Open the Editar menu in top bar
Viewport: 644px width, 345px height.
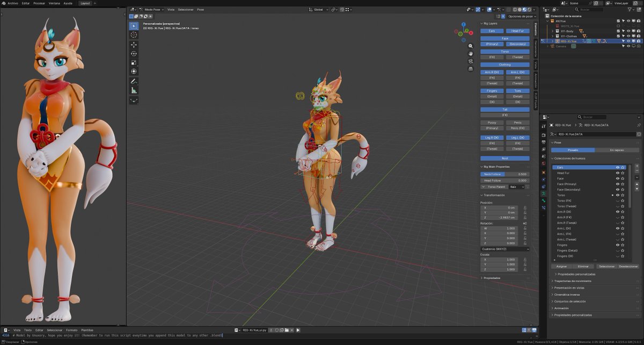[26, 3]
